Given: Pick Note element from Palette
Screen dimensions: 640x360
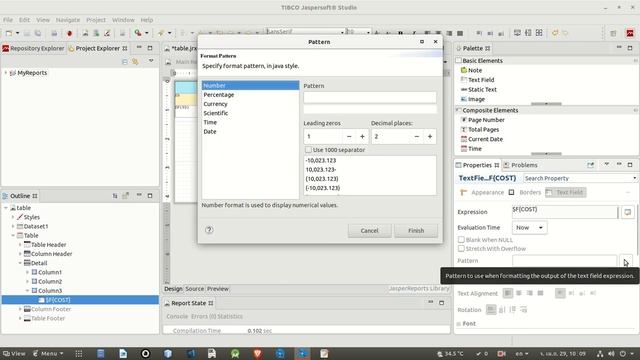Looking at the screenshot, I should tap(471, 70).
